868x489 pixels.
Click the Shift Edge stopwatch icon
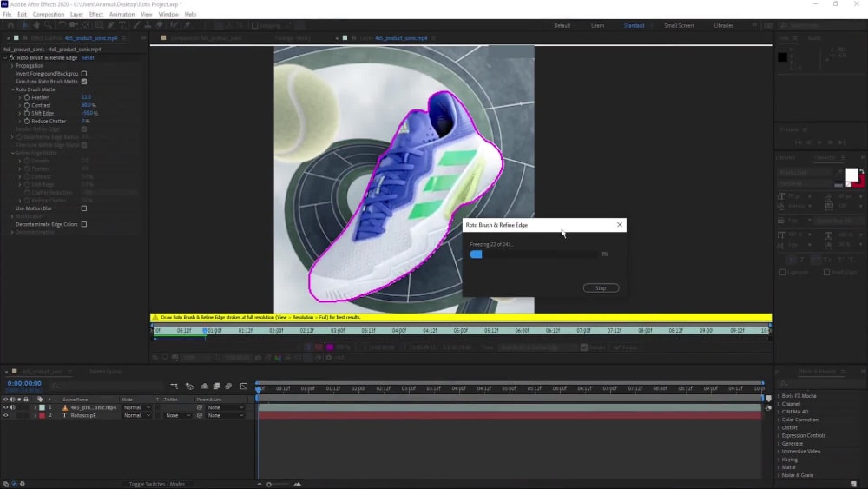[x=27, y=113]
